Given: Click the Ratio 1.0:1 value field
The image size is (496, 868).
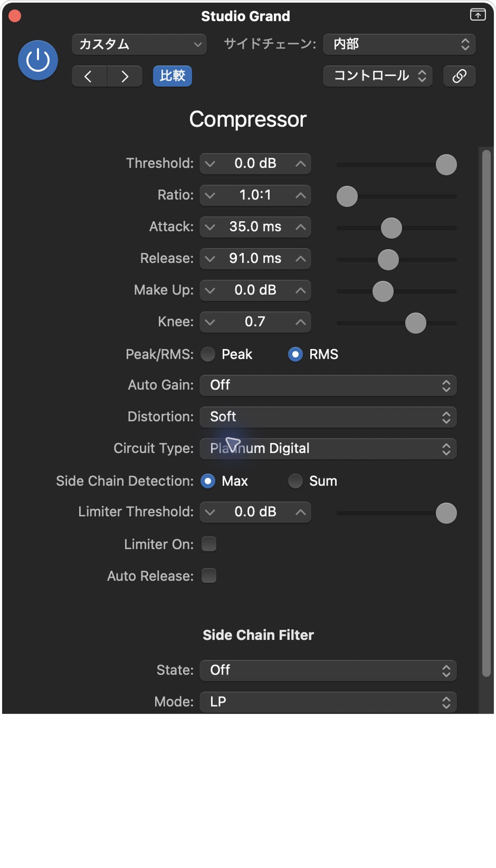Looking at the screenshot, I should click(x=255, y=195).
